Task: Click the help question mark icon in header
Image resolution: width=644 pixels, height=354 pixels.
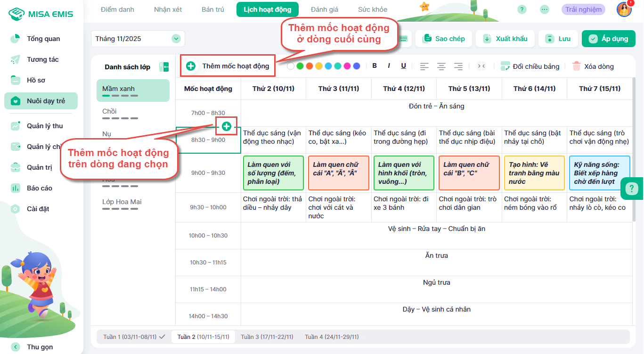Action: [522, 9]
